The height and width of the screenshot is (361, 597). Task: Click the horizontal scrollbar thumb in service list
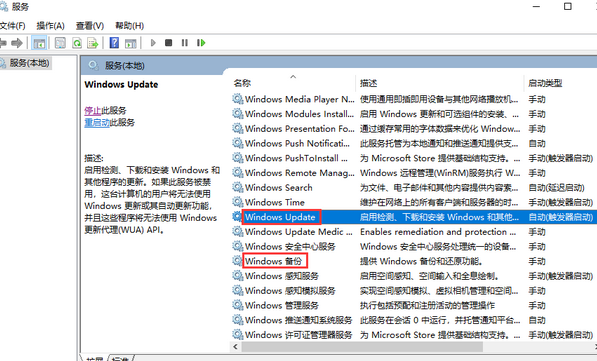(362, 347)
